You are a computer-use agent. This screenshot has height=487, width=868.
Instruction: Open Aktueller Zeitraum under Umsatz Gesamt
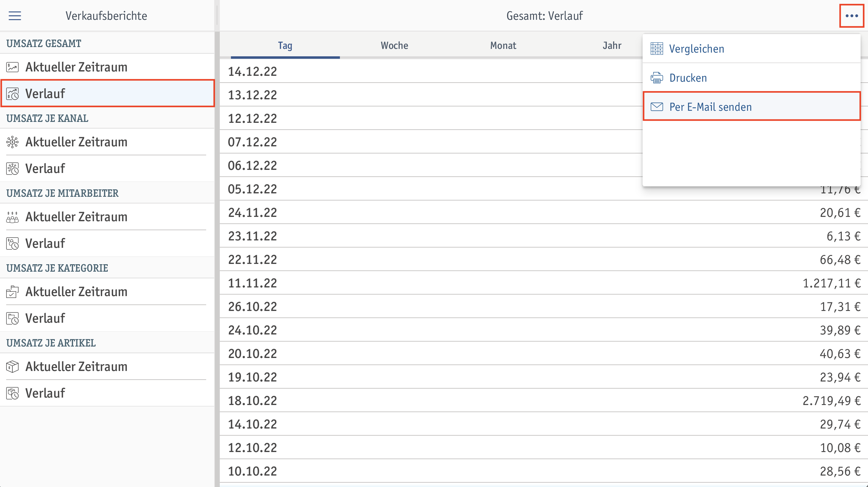tap(107, 67)
